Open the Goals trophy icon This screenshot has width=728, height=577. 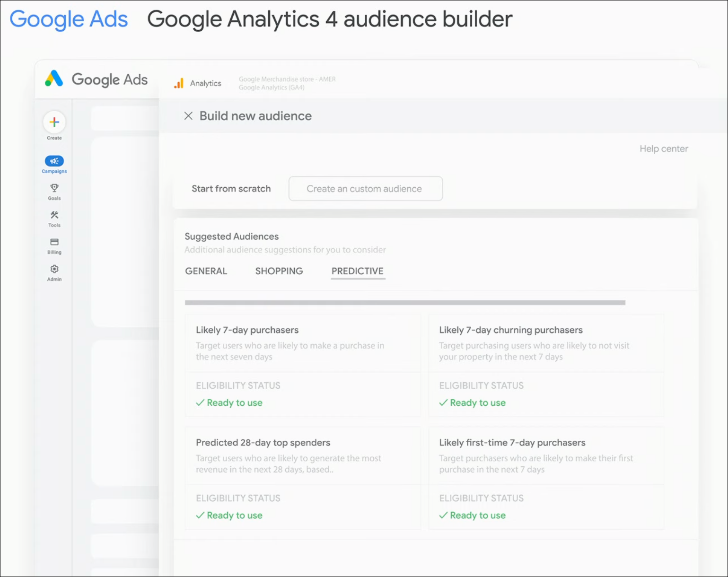click(x=54, y=188)
